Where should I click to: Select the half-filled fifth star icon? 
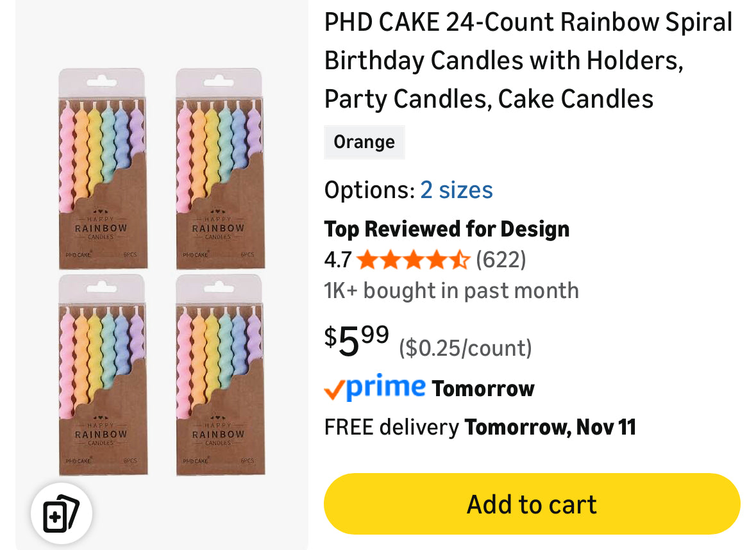click(460, 260)
